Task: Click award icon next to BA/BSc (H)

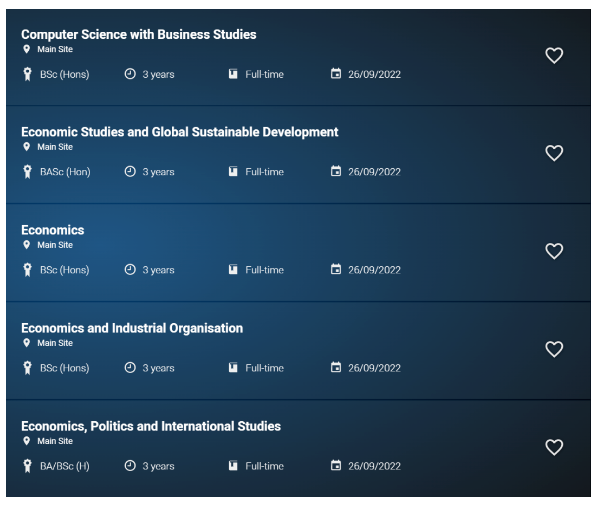Action: pos(27,466)
